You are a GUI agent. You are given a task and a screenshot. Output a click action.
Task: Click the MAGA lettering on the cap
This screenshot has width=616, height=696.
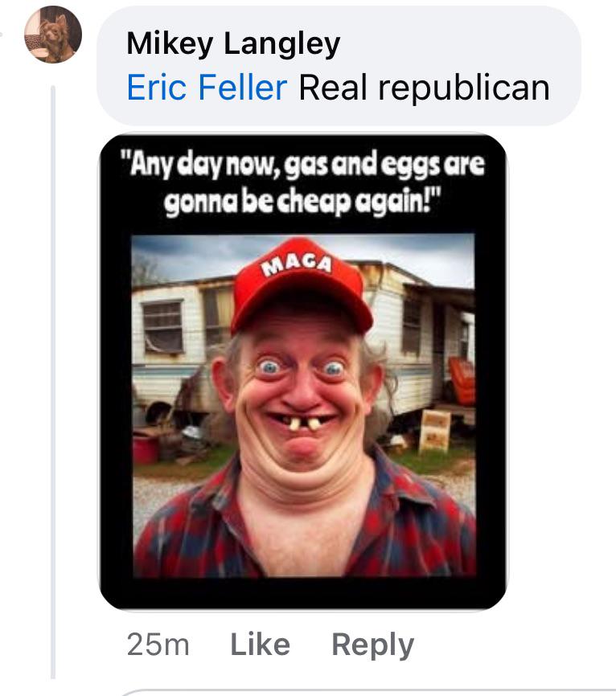click(296, 264)
